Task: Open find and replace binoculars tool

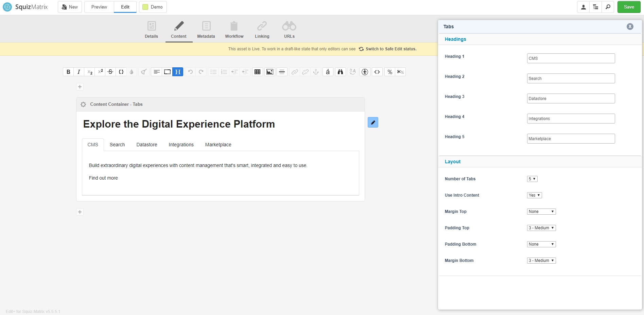Action: click(340, 72)
